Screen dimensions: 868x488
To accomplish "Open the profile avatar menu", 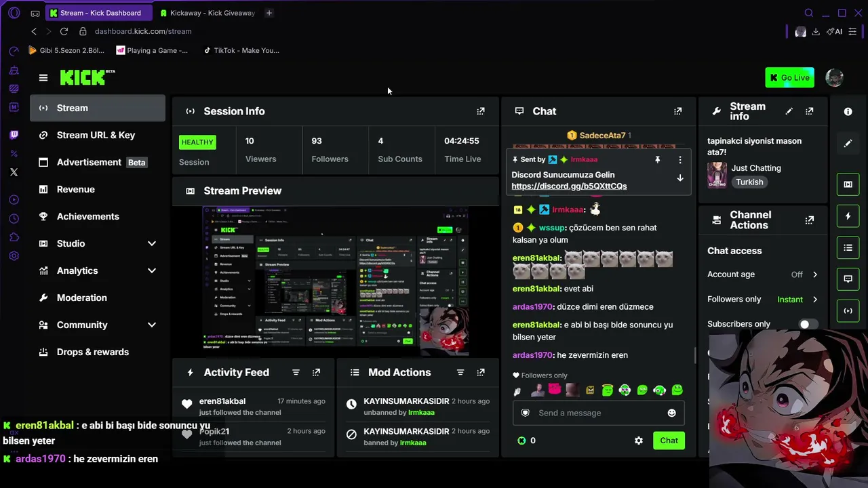I will coord(835,77).
